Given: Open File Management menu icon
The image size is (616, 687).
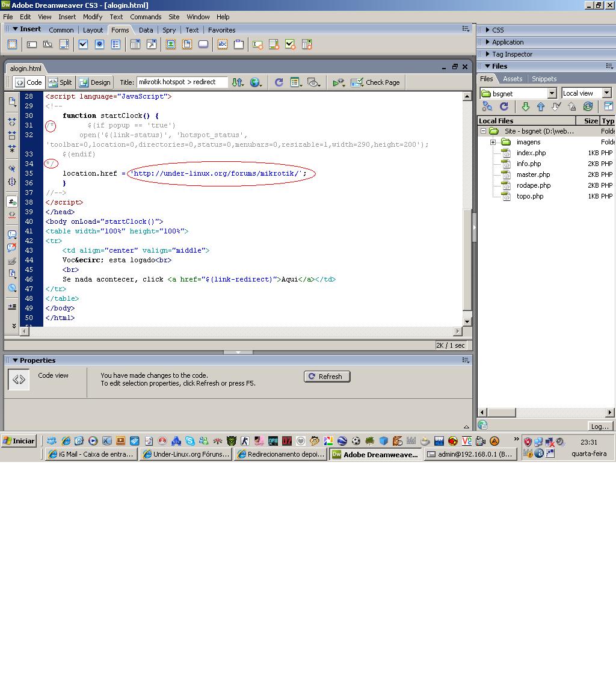Looking at the screenshot, I should [x=238, y=82].
